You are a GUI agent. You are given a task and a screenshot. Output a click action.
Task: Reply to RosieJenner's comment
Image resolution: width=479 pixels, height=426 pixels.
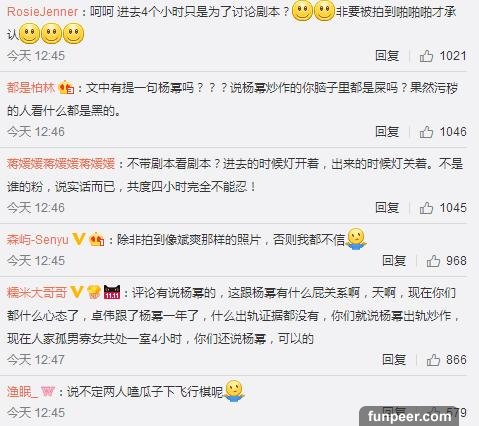click(387, 56)
